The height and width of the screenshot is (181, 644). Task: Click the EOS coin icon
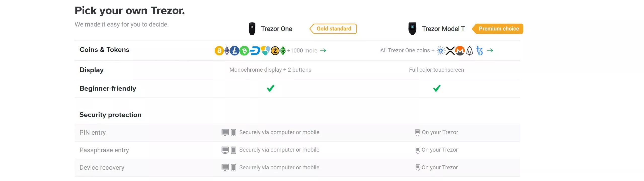(x=469, y=51)
